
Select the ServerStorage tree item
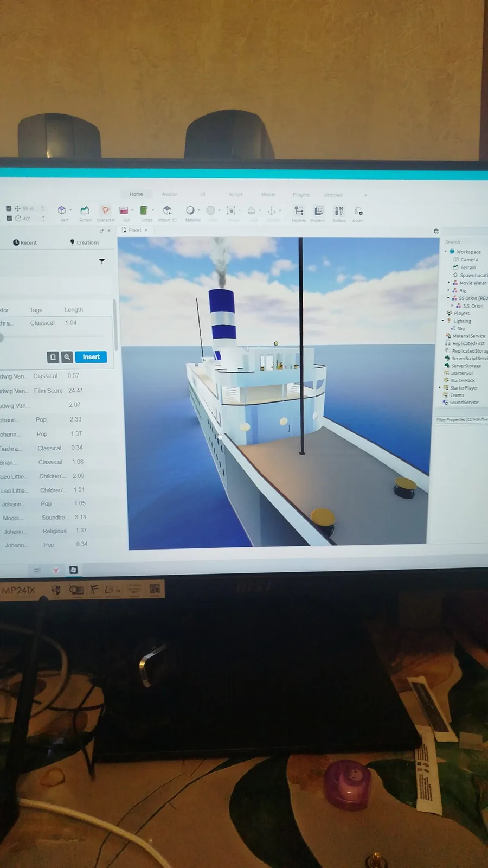(463, 366)
